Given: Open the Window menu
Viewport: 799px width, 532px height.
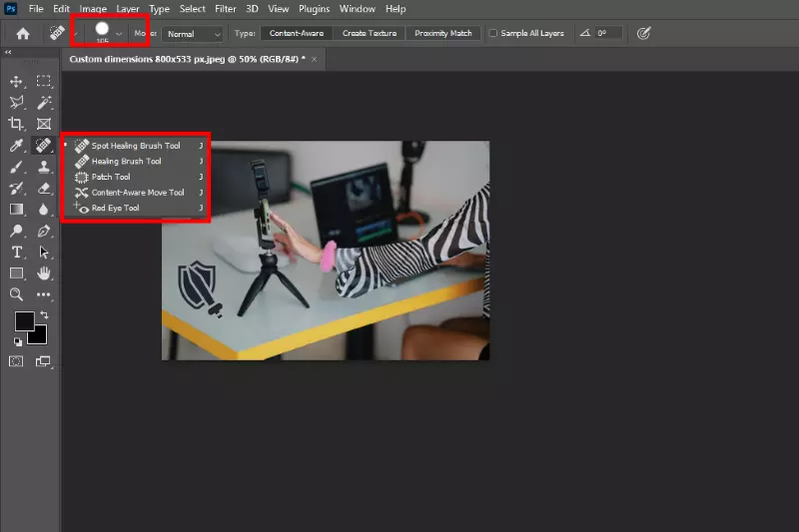Looking at the screenshot, I should pyautogui.click(x=358, y=9).
